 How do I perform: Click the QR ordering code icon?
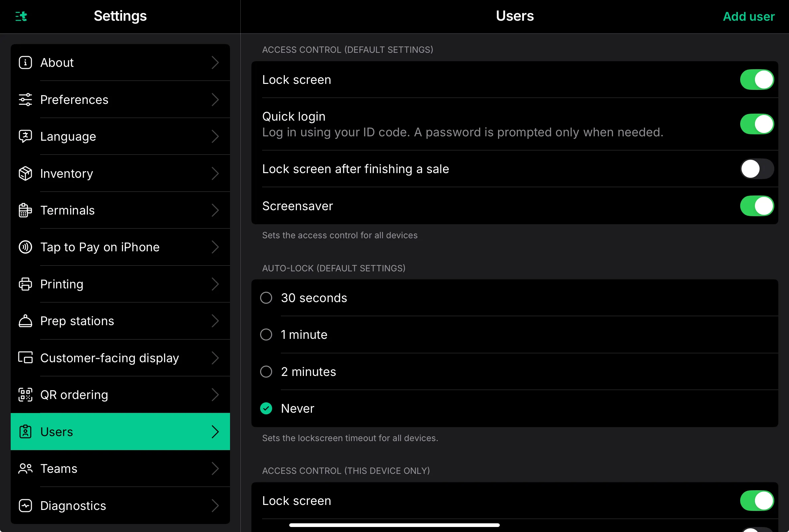coord(25,395)
